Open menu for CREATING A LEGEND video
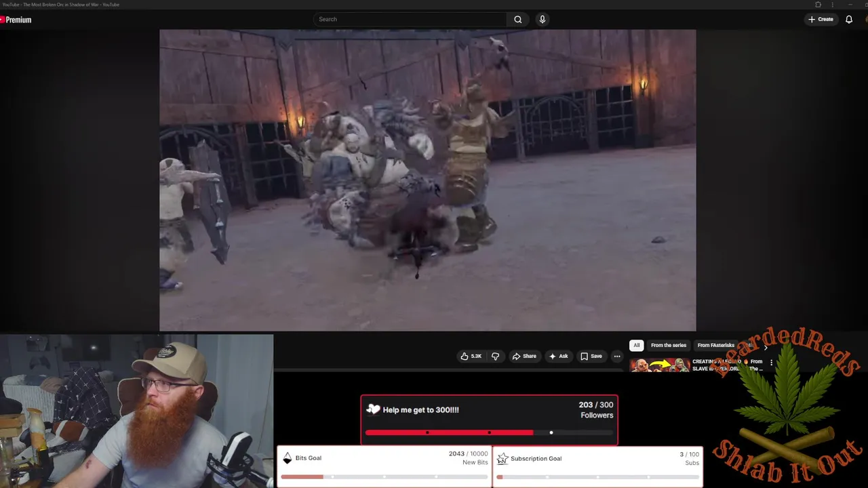 771,363
